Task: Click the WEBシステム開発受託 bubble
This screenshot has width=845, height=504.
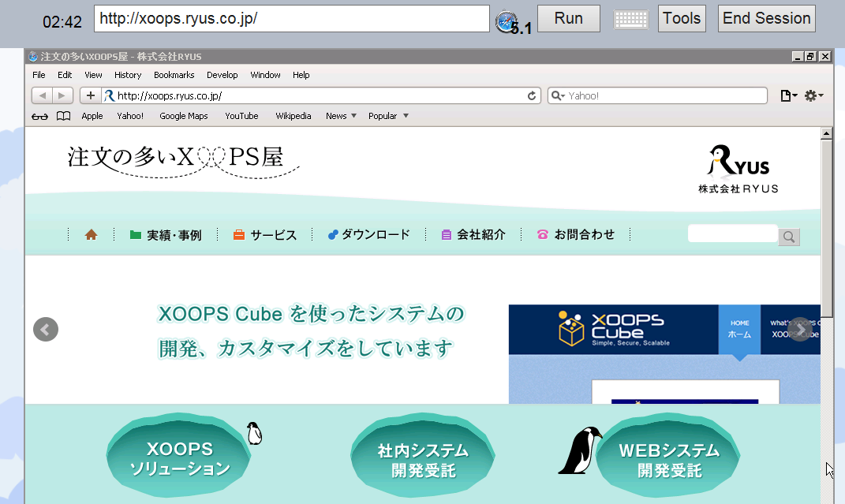Action: coord(668,456)
